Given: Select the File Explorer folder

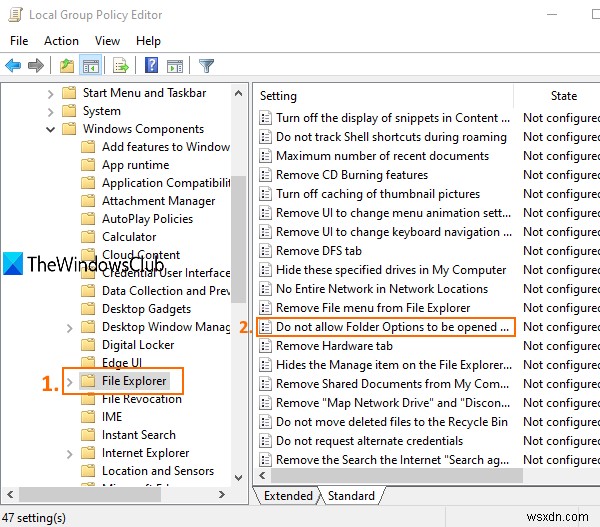Looking at the screenshot, I should click(134, 381).
